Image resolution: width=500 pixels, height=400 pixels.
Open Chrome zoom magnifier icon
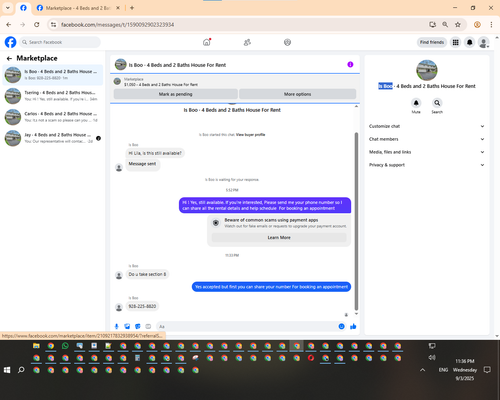[445, 25]
